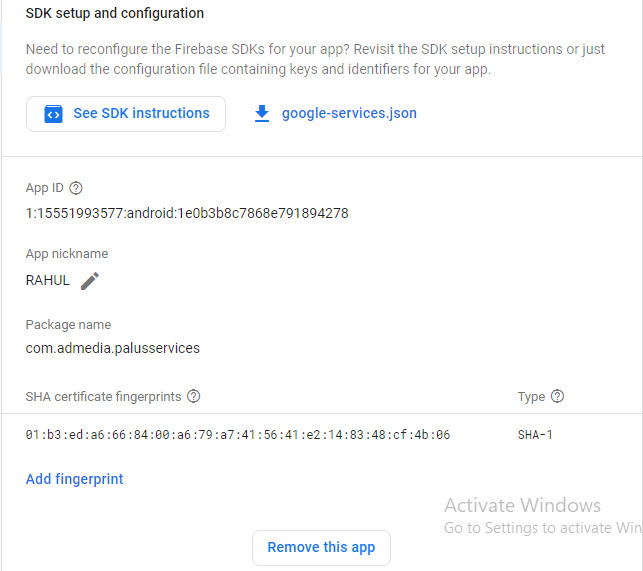Add fingerprint link
The height and width of the screenshot is (571, 643).
tap(75, 479)
